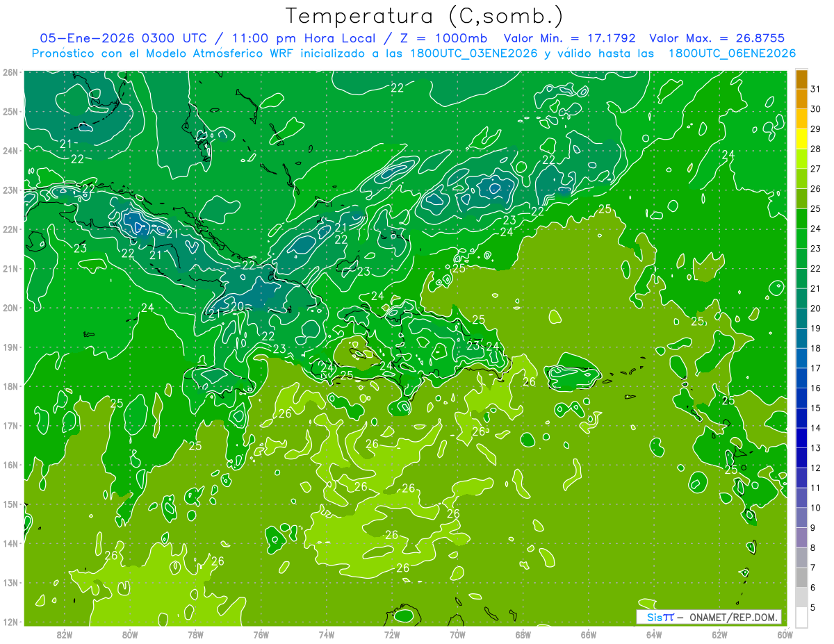Click the dark orange swatch above legend value 31
The height and width of the screenshot is (644, 834).
[801, 79]
